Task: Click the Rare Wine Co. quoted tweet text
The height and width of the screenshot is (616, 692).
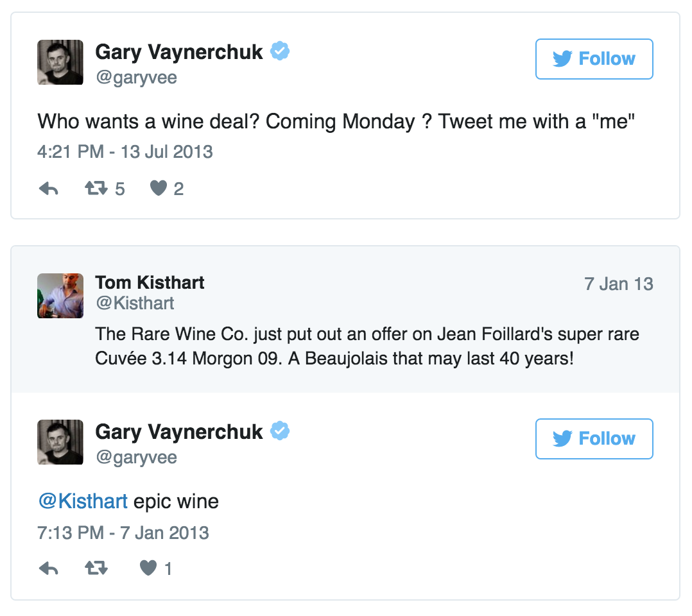Action: [x=367, y=346]
